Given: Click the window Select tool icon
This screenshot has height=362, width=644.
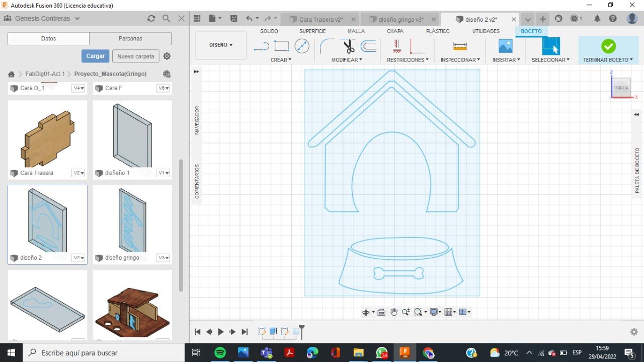Looking at the screenshot, I should click(x=551, y=46).
